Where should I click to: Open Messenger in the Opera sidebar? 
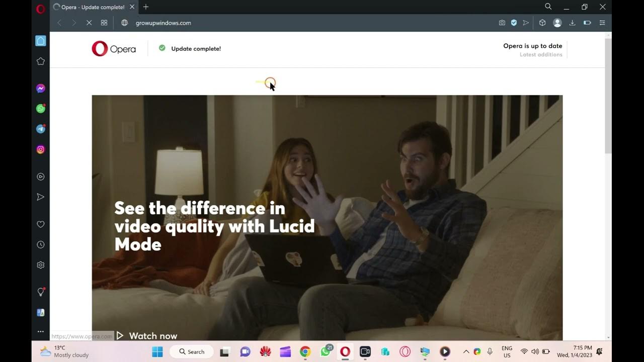click(x=41, y=88)
